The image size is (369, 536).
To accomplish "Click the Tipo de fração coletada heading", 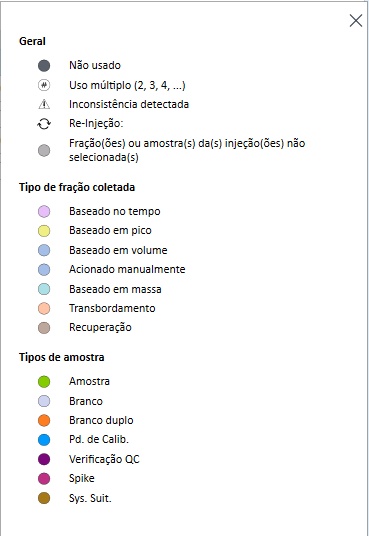I will (77, 187).
